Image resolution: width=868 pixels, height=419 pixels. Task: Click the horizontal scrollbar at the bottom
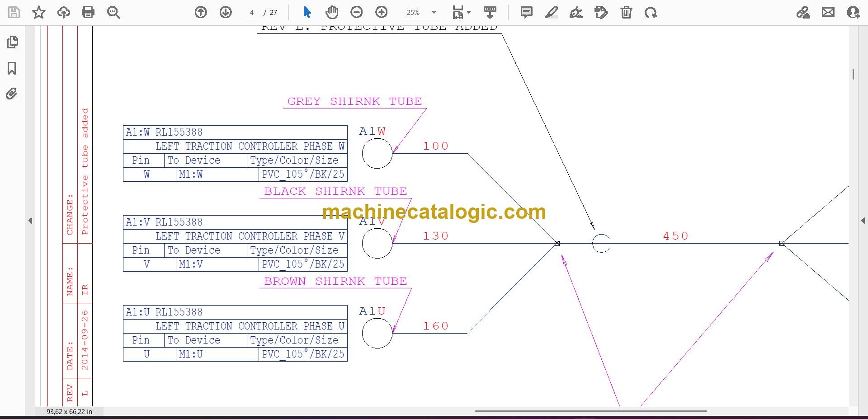tap(590, 411)
